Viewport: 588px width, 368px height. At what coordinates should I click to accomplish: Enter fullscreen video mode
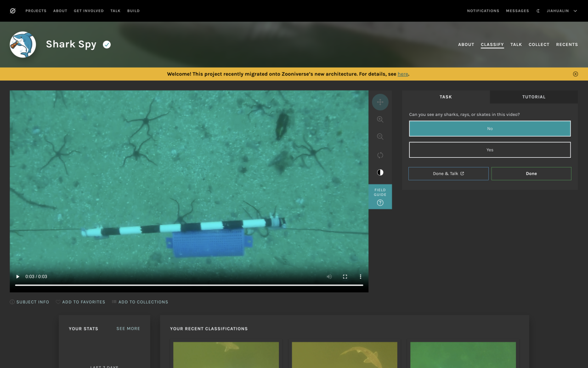pos(345,276)
